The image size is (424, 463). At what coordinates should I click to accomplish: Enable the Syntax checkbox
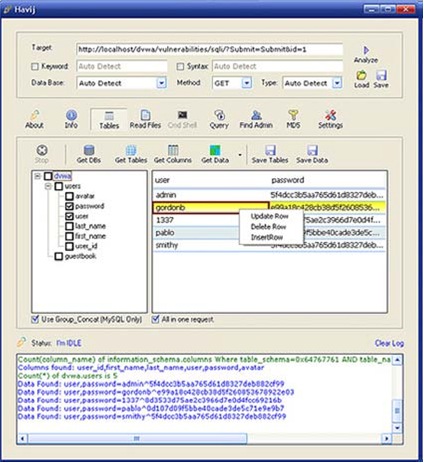point(180,67)
